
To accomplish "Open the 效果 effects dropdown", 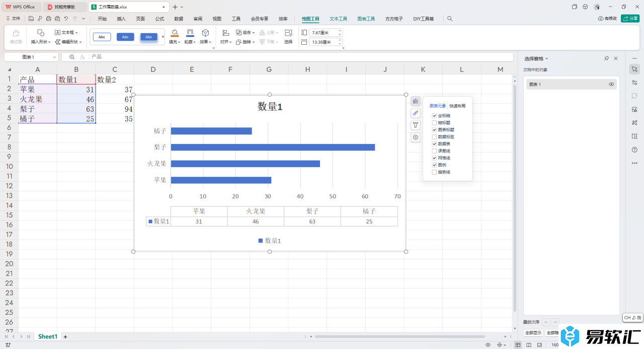I will pyautogui.click(x=205, y=42).
